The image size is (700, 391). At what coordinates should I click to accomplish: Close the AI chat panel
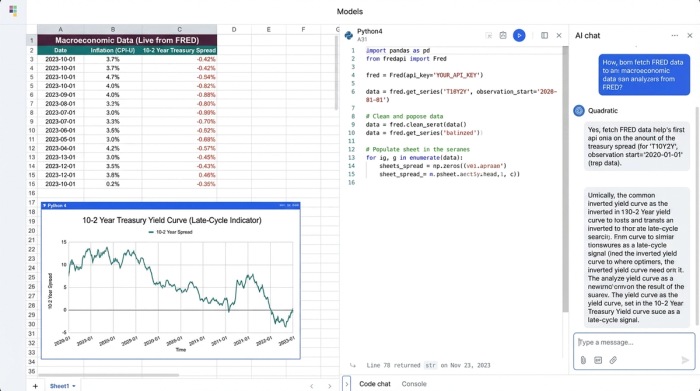click(x=689, y=35)
